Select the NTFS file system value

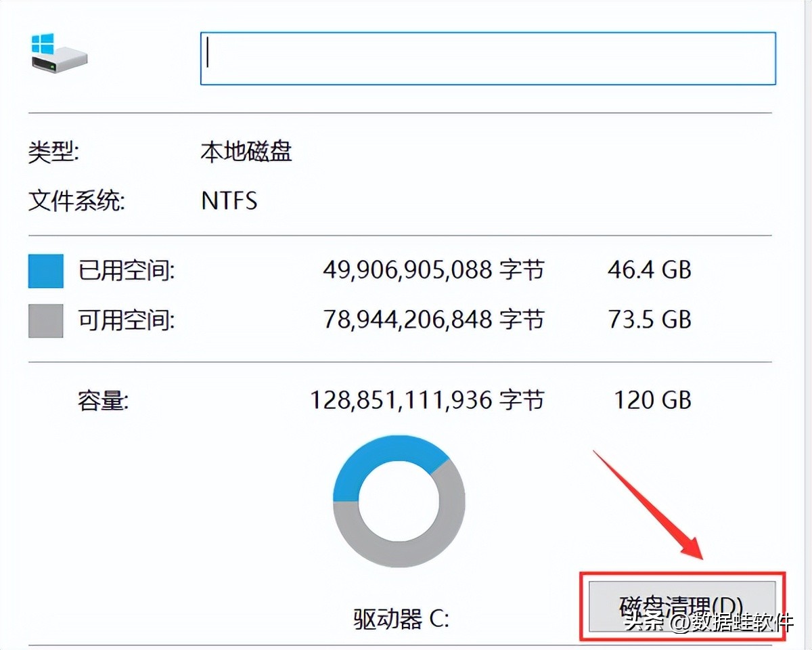coord(229,201)
